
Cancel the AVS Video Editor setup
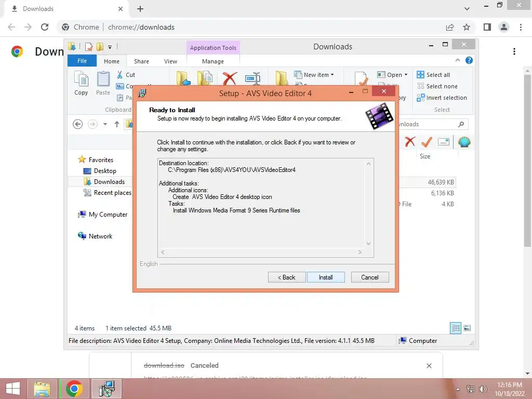pos(370,277)
